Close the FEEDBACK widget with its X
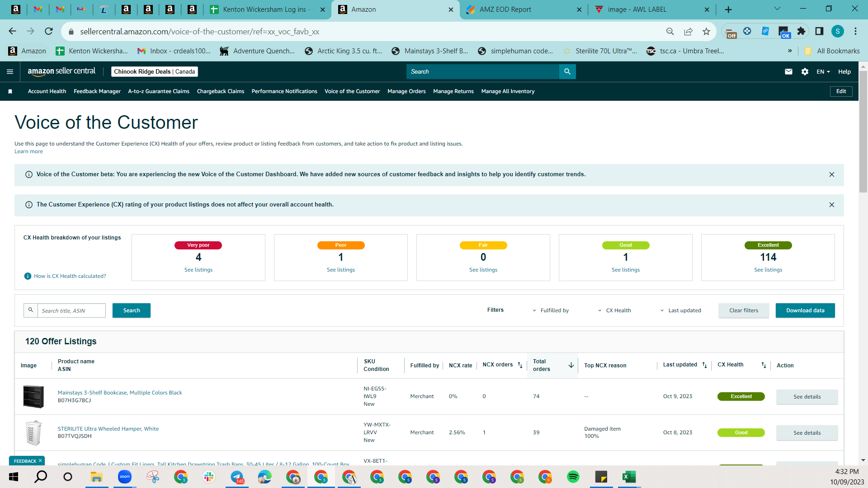The height and width of the screenshot is (488, 868). [x=40, y=460]
